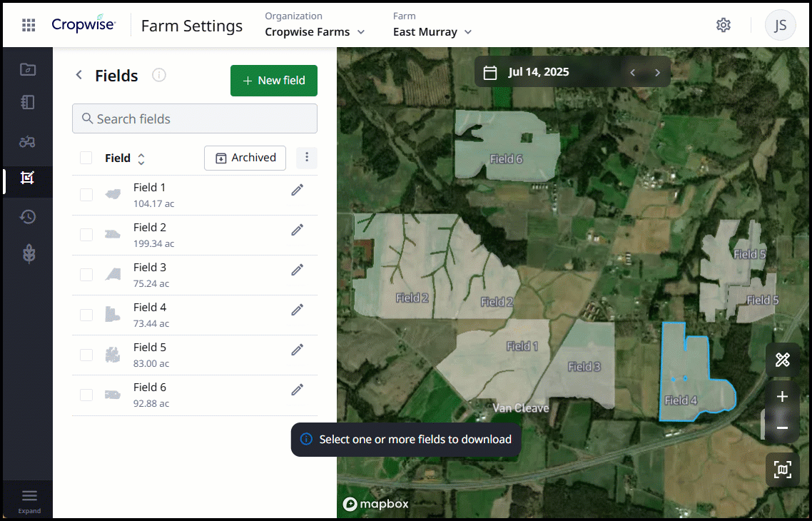This screenshot has width=812, height=521.
Task: Check the checkbox next to Field 1
Action: point(86,193)
